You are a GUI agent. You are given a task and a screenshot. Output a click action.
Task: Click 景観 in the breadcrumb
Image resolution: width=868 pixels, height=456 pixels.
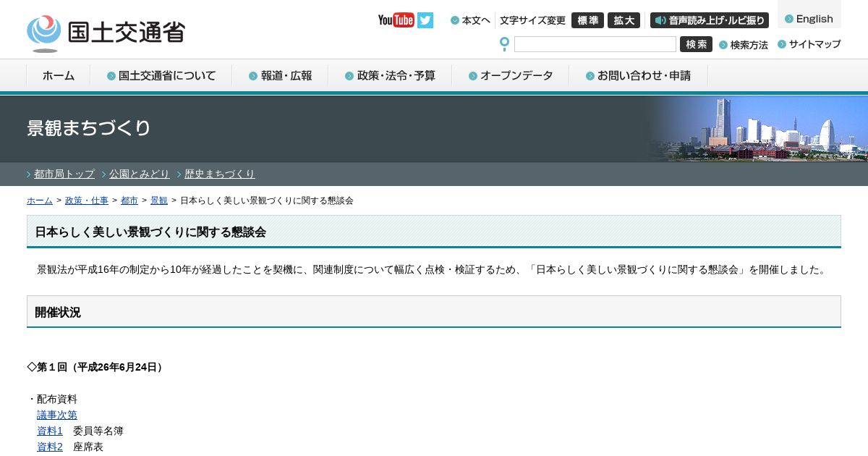coord(159,200)
